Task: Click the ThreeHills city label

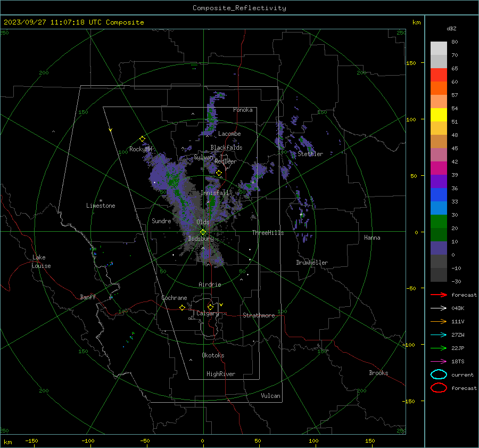Action: 268,233
